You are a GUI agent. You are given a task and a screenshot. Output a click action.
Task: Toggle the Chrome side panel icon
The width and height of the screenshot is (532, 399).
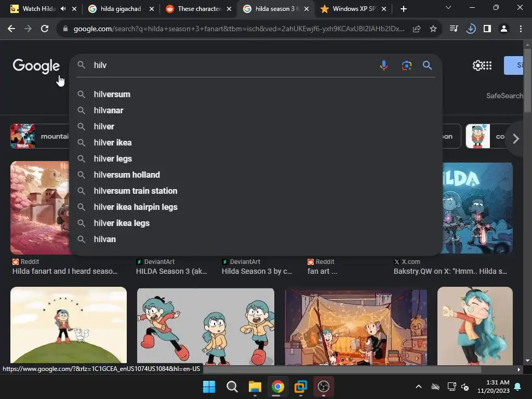tap(487, 29)
